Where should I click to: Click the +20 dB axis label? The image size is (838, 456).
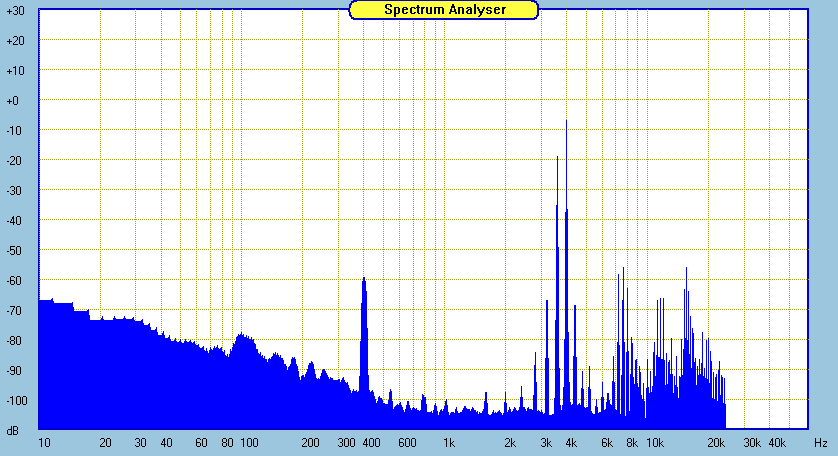(x=15, y=41)
